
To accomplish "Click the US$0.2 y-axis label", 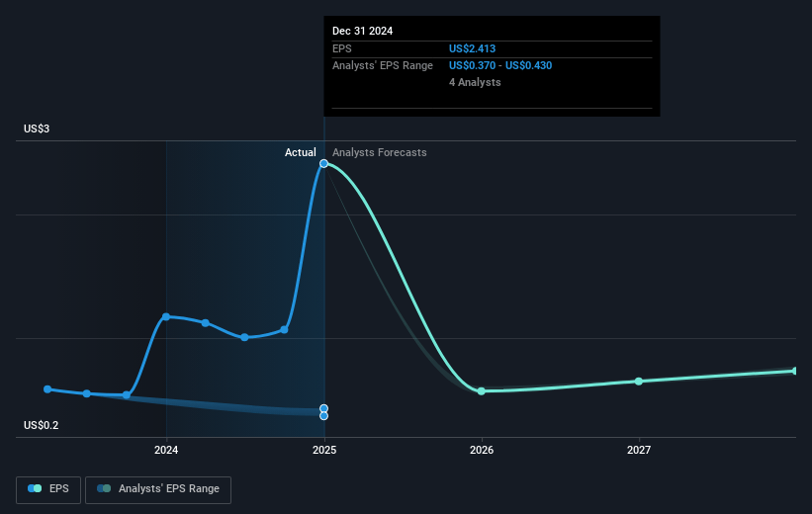I will click(x=41, y=425).
